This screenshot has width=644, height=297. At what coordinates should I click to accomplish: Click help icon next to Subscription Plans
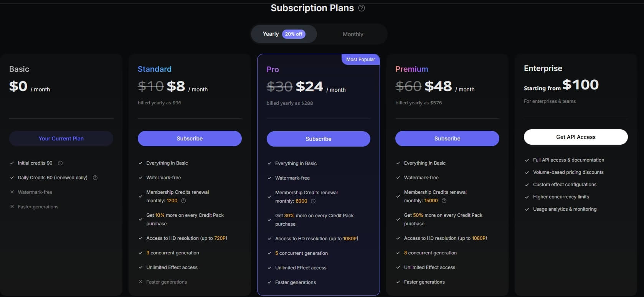(361, 8)
